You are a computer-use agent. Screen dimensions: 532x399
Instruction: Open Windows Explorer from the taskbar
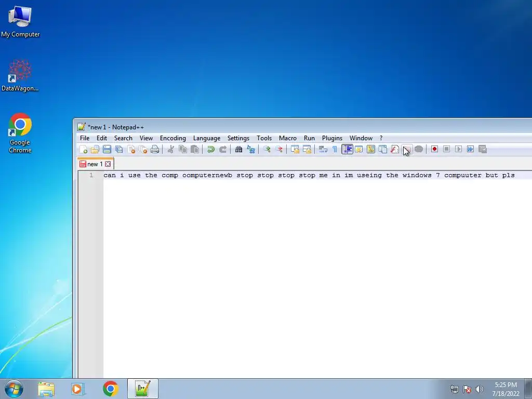[x=46, y=389]
